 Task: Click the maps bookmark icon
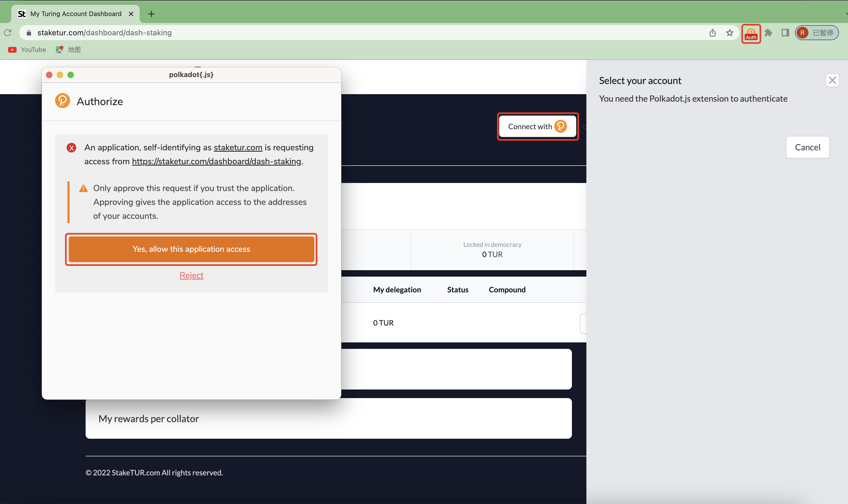[x=59, y=49]
